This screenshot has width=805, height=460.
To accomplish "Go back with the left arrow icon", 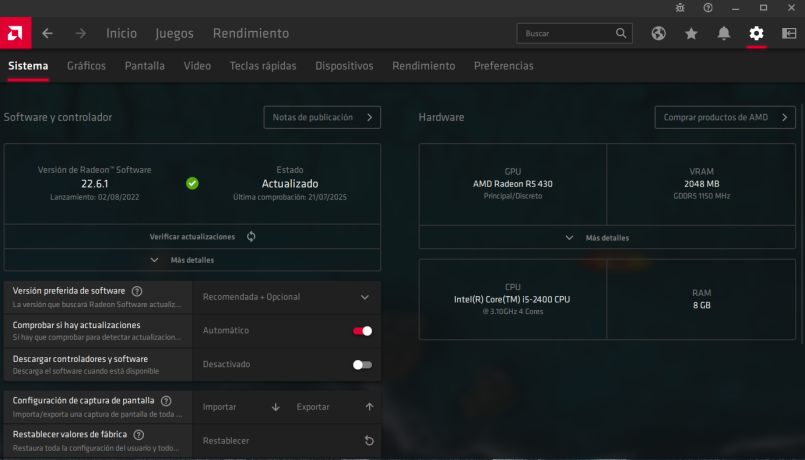I will tap(47, 33).
